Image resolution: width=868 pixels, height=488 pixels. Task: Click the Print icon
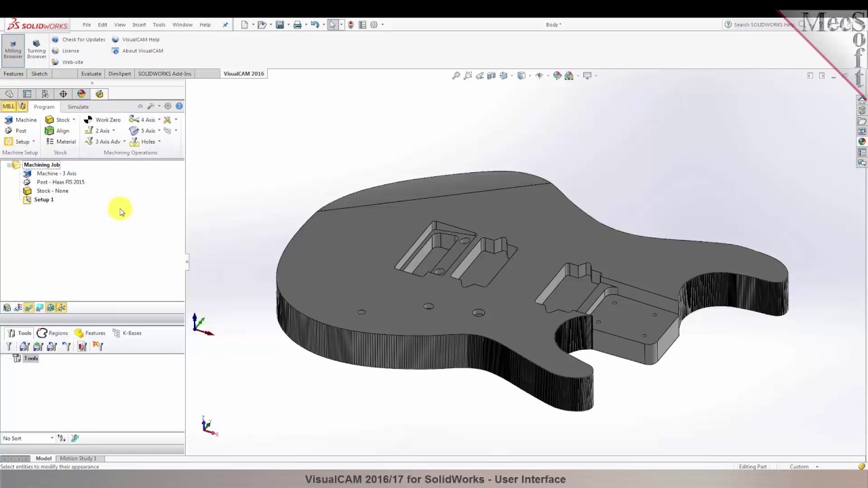297,24
